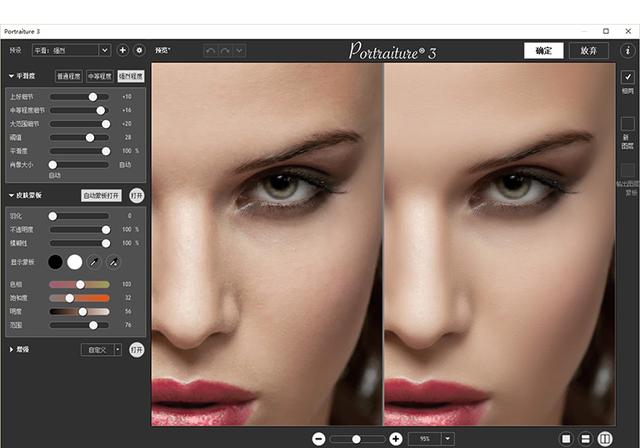Set white mask display swatch

(x=75, y=262)
